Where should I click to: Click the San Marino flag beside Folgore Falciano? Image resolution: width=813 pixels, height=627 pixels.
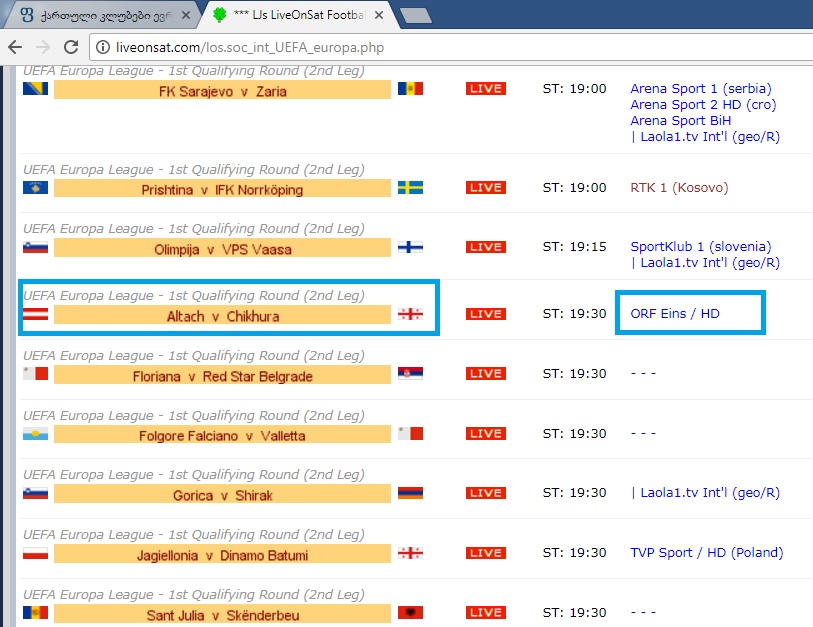(x=35, y=434)
